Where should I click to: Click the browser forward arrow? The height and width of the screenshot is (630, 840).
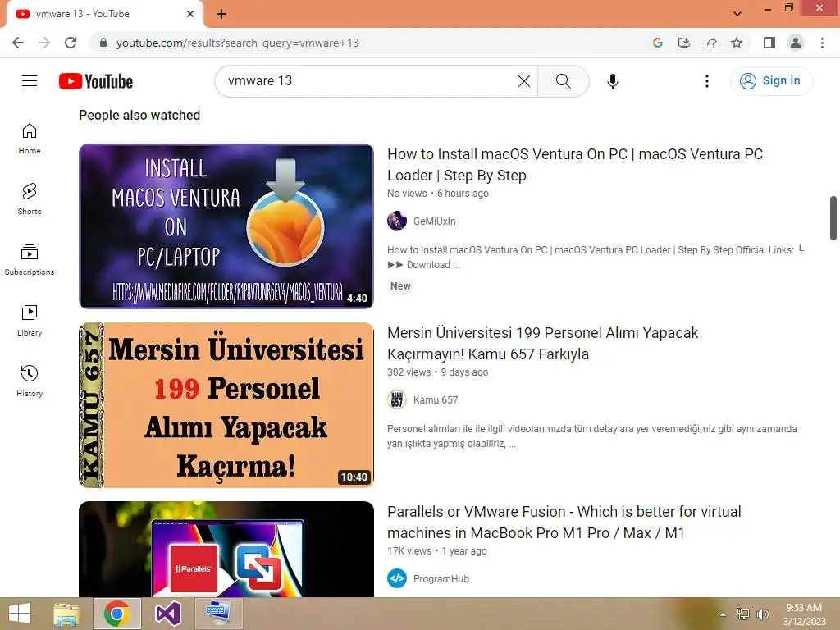tap(44, 43)
